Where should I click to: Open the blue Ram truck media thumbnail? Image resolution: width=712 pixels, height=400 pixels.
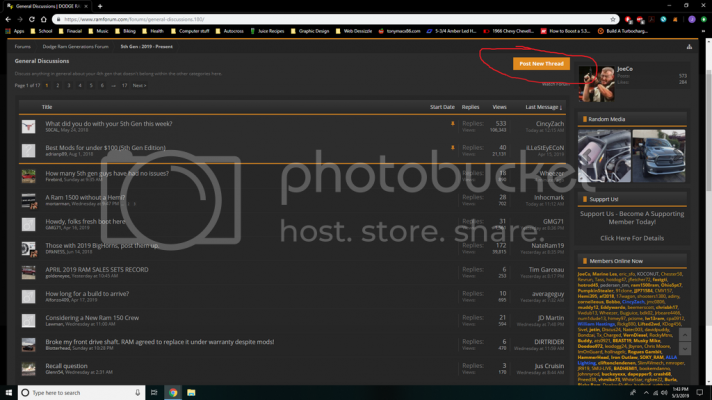(x=658, y=156)
